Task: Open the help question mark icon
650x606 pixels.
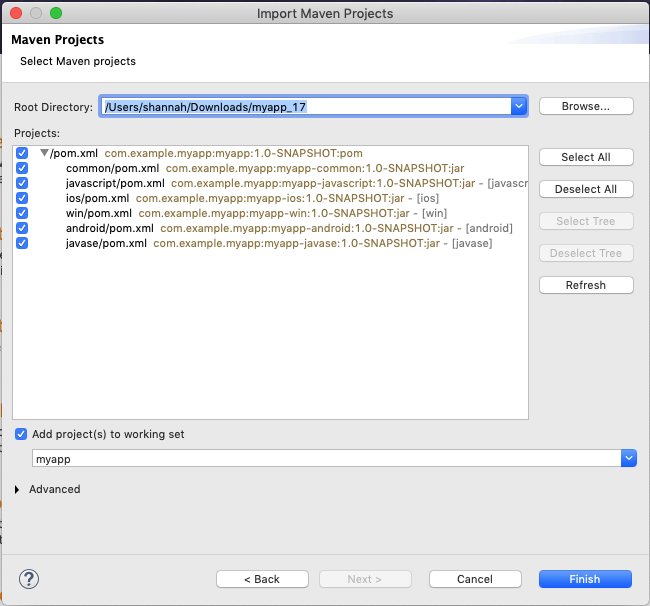Action: [x=29, y=579]
